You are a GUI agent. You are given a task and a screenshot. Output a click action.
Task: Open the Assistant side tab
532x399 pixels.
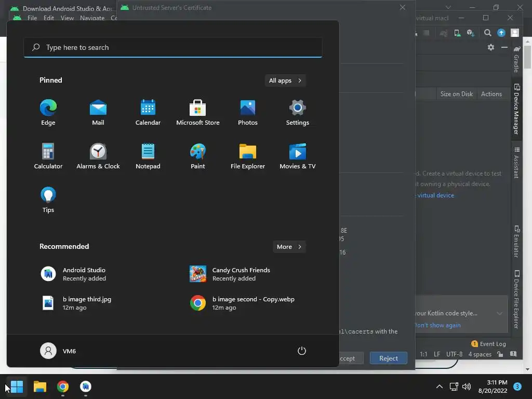click(x=516, y=163)
